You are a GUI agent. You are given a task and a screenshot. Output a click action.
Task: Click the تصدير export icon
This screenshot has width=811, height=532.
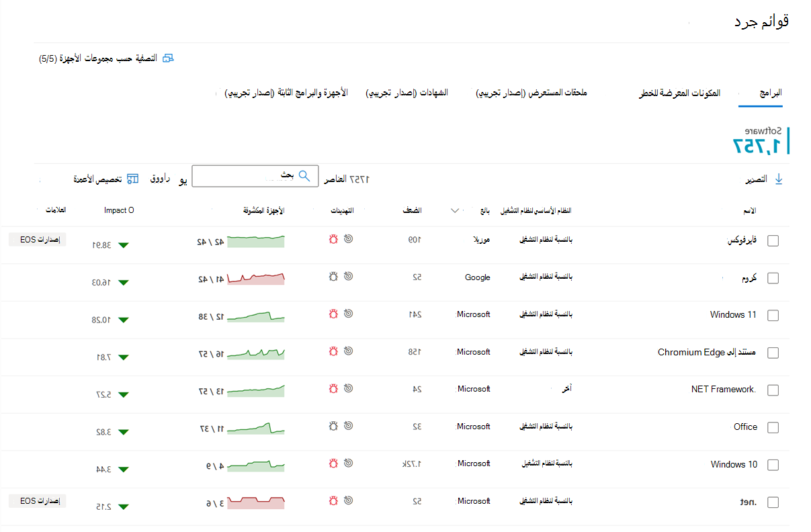point(779,178)
